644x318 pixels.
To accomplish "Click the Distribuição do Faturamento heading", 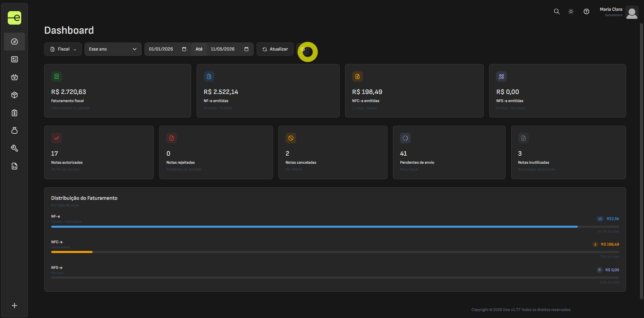I will pyautogui.click(x=84, y=198).
